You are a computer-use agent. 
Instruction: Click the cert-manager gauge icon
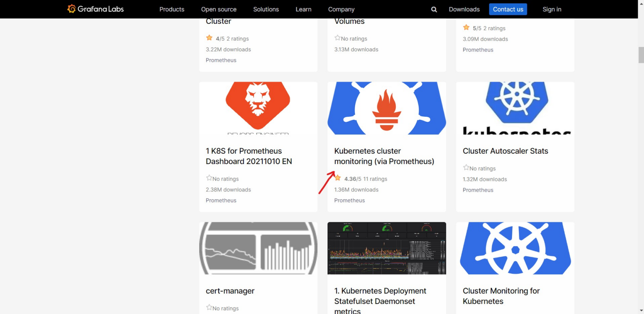[x=258, y=248]
